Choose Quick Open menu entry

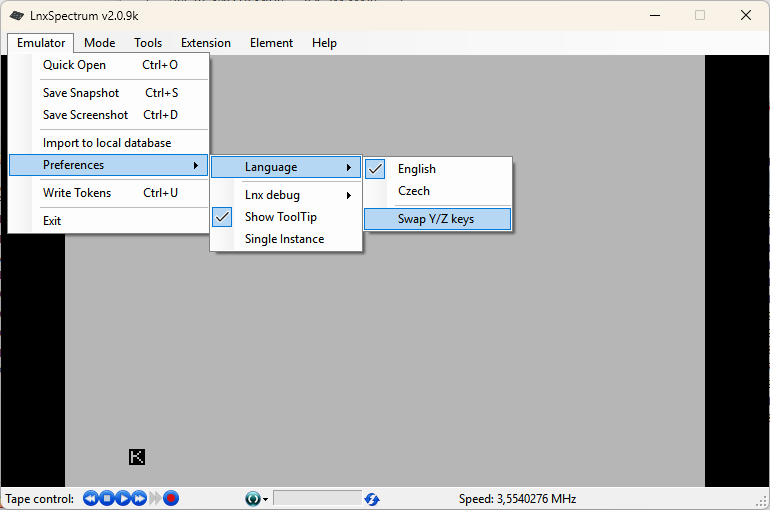(x=109, y=65)
